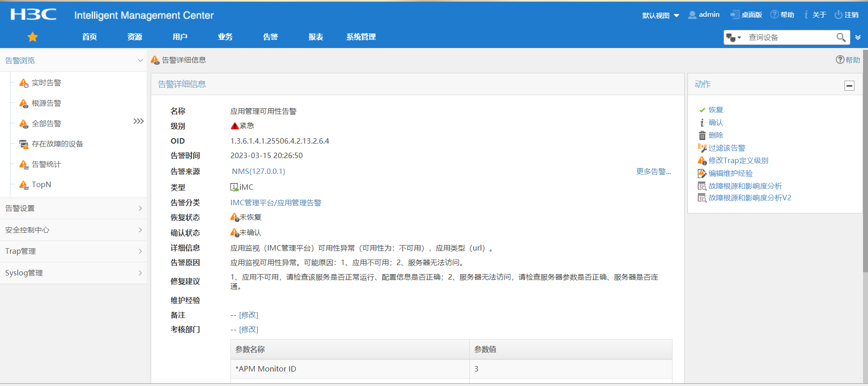Click the logout power icon

pos(839,15)
